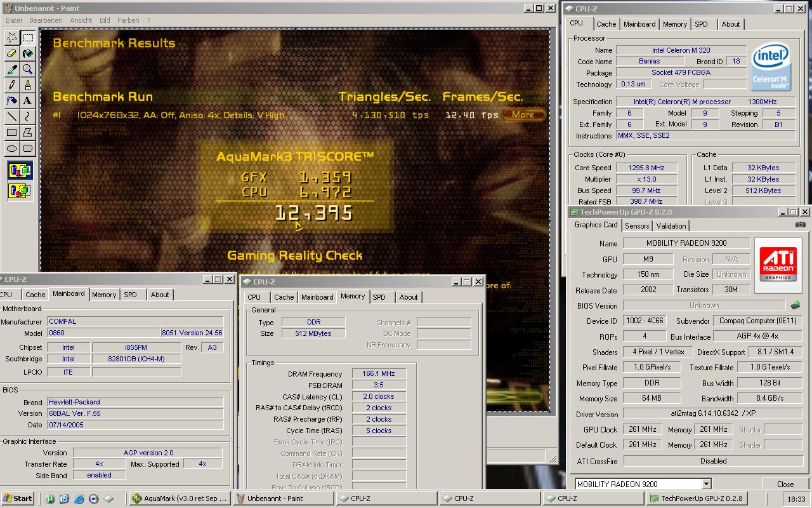812x508 pixels.
Task: Select the Text tool in Paint
Action: click(28, 101)
